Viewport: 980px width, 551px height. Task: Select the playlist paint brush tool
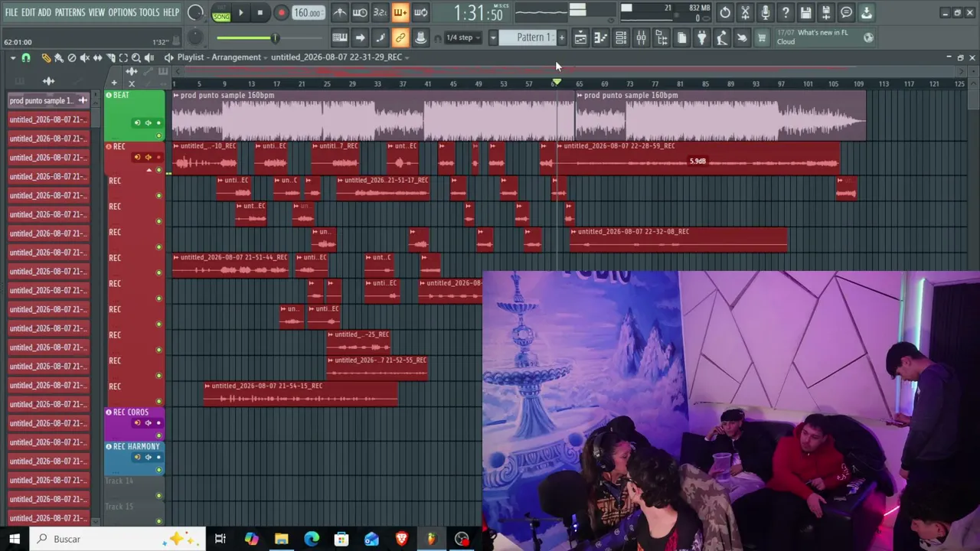pos(58,57)
